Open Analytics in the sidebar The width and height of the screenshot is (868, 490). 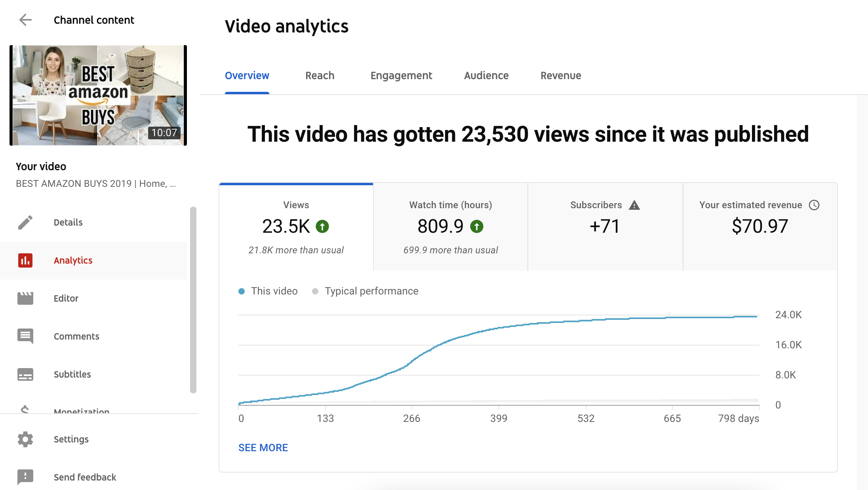(93, 260)
